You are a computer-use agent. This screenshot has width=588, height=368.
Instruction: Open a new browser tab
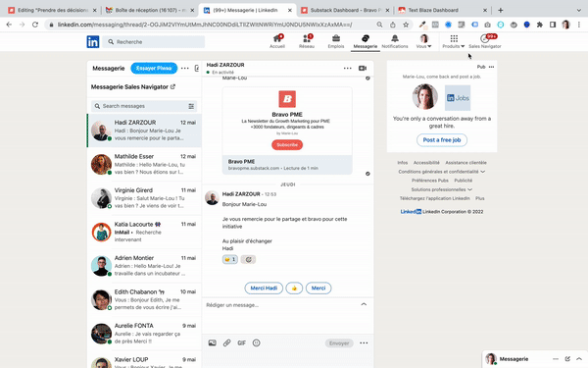(x=500, y=10)
